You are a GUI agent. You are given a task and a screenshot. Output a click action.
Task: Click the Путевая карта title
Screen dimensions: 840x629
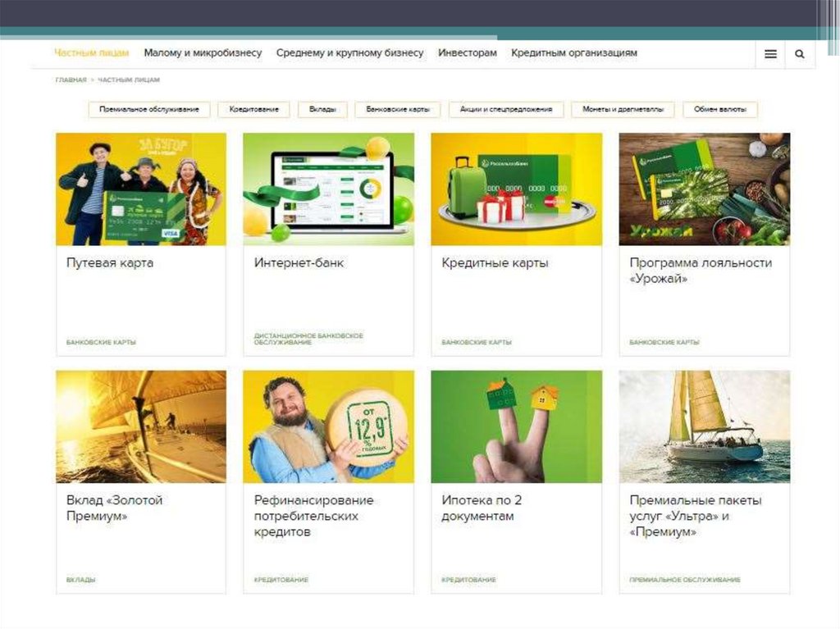(110, 263)
